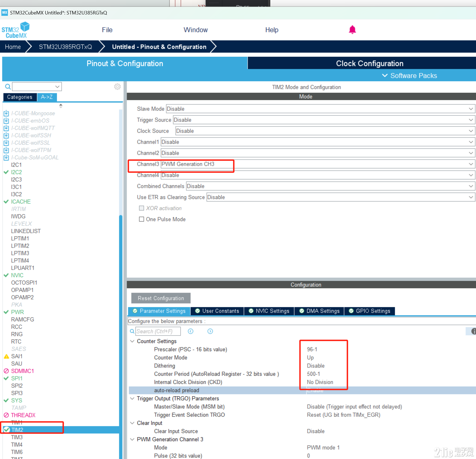Open the Window menu

tap(196, 30)
